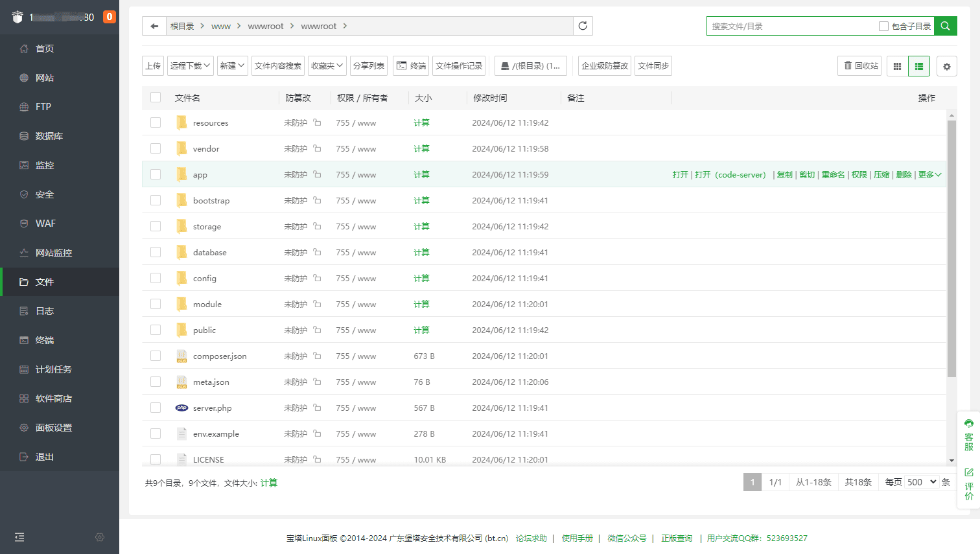Viewport: 980px width, 554px height.
Task: Open the 终端 (Terminal) from the toolbar
Action: point(410,65)
